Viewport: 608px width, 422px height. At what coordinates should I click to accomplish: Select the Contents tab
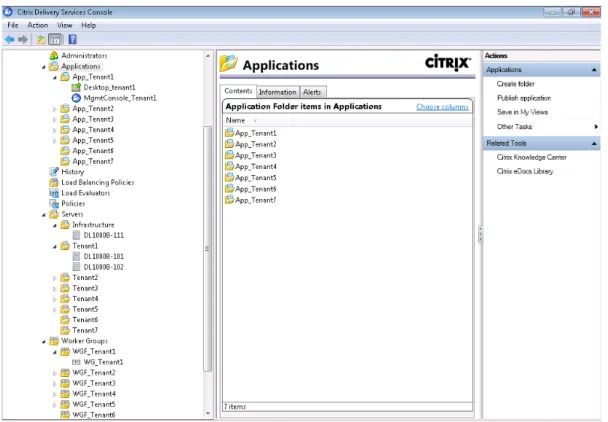[x=238, y=91]
